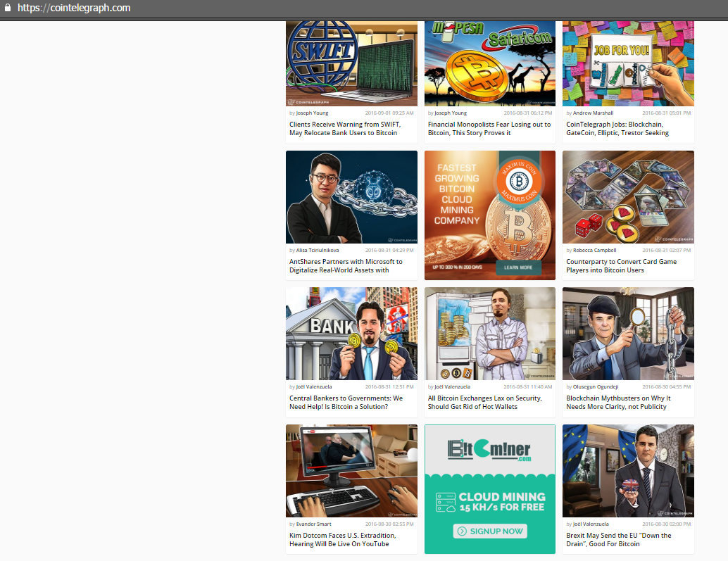This screenshot has height=561, width=728.
Task: Click the LEARN MORE button on the mining ad
Action: coord(518,267)
